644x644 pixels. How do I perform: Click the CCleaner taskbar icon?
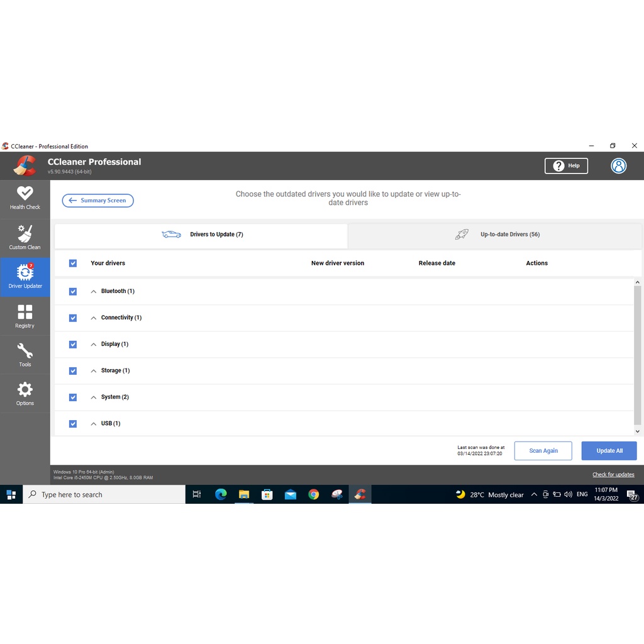click(360, 494)
